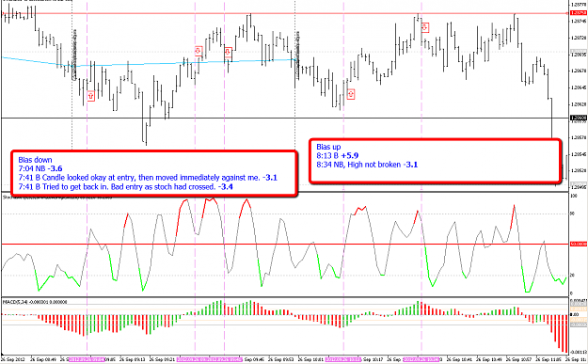Click the red level tag on the stochastic axis
This screenshot has width=588, height=364.
coord(579,244)
